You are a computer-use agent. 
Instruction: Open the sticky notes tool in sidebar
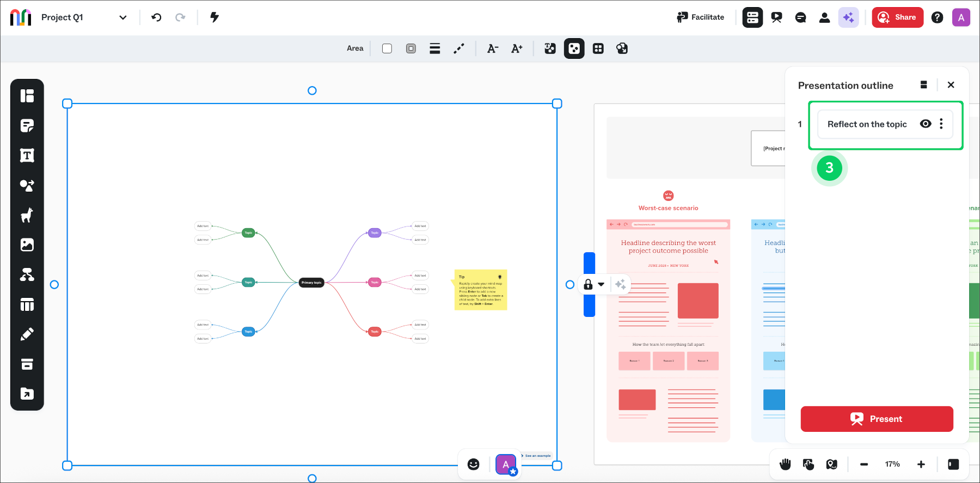27,126
